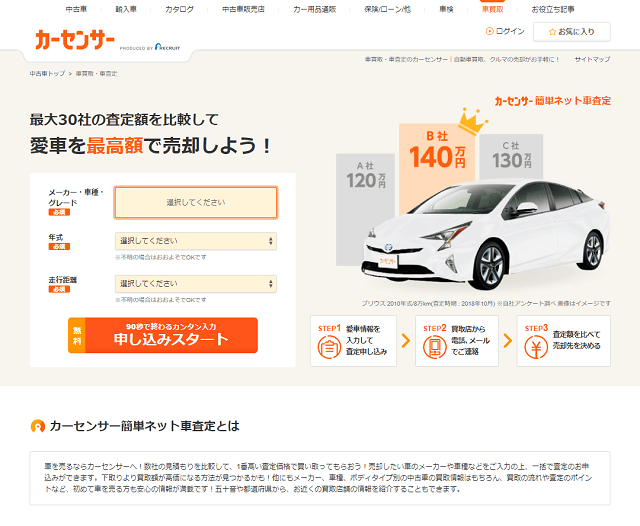The image size is (640, 526).
Task: Select the 車検 navigation item
Action: click(x=446, y=9)
